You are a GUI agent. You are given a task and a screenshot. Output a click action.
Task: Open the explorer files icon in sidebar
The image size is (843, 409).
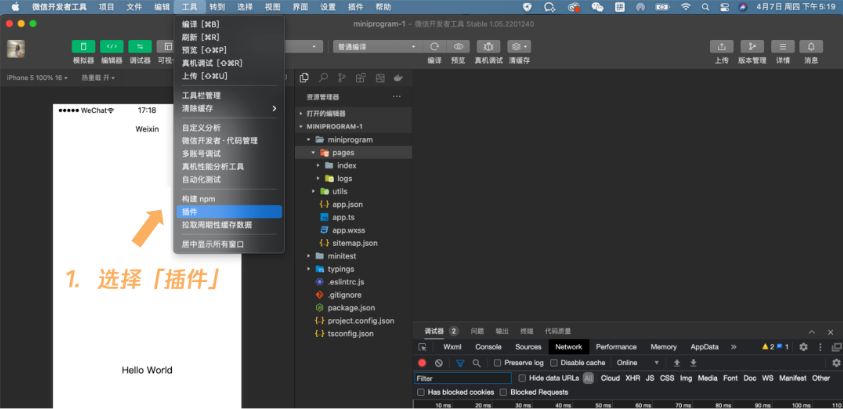point(304,78)
